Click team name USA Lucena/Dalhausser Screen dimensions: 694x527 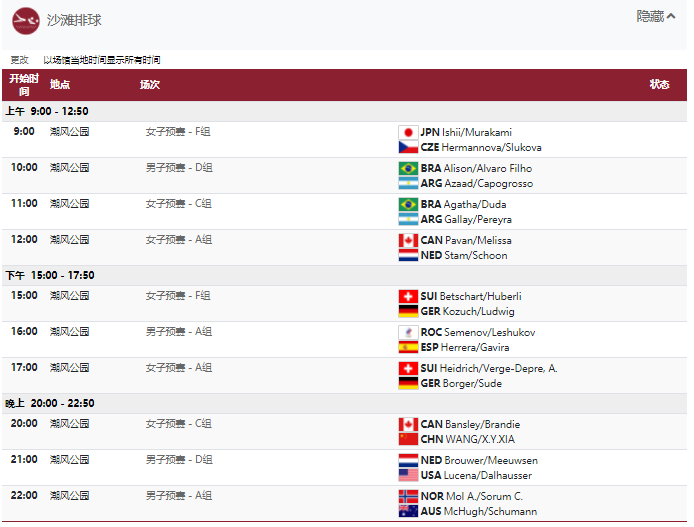[x=476, y=475]
